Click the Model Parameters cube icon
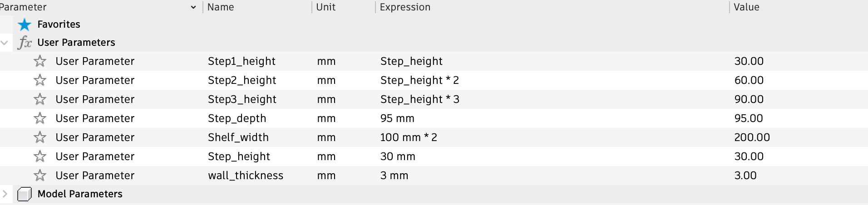 pyautogui.click(x=25, y=194)
